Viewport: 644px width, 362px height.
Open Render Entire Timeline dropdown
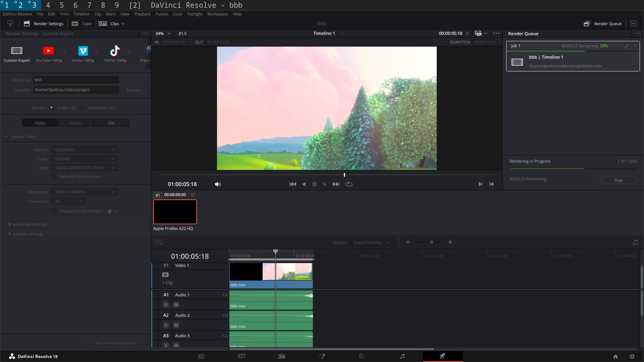coord(372,243)
